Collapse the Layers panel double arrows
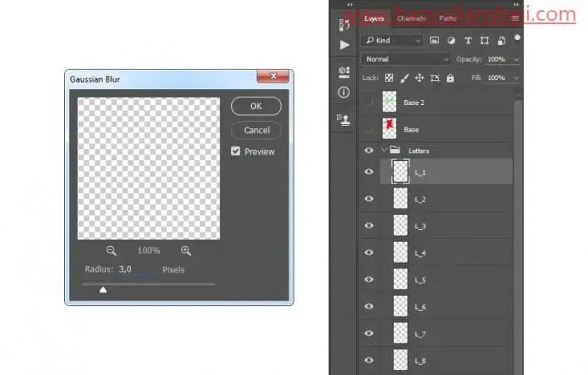 516,4
